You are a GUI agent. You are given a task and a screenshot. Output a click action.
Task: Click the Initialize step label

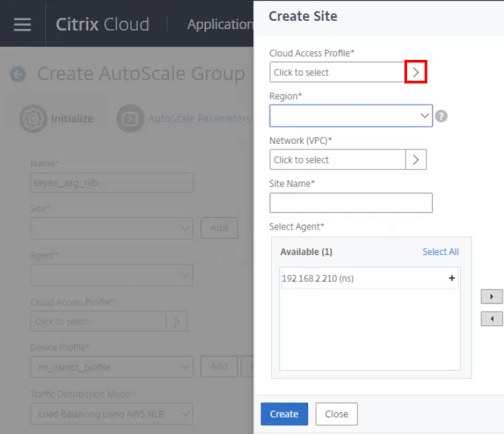72,118
